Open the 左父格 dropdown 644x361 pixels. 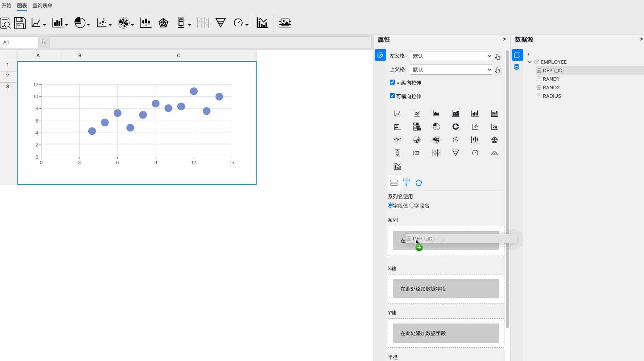coord(451,56)
